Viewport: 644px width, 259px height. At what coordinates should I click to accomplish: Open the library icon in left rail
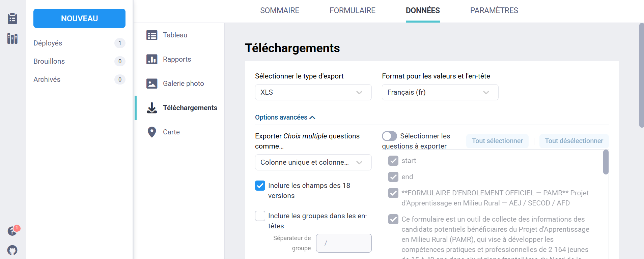pyautogui.click(x=12, y=39)
